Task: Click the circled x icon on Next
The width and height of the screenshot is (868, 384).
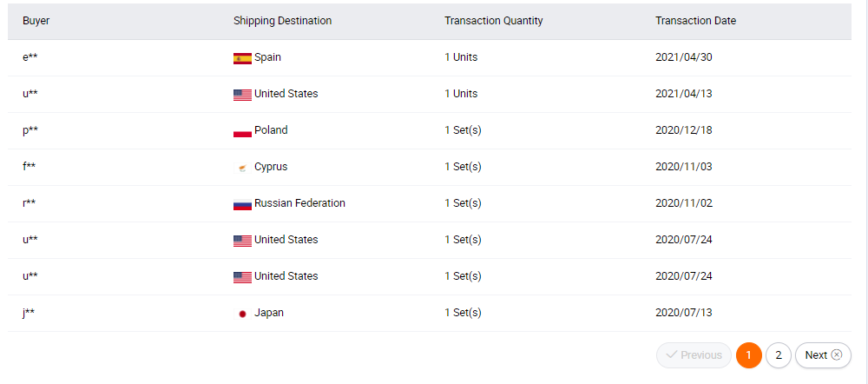Action: (837, 355)
